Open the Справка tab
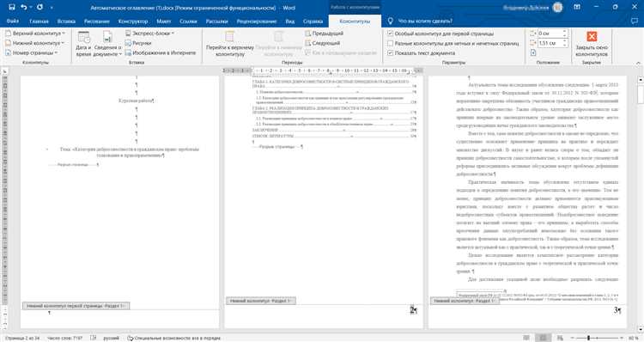 (x=313, y=21)
